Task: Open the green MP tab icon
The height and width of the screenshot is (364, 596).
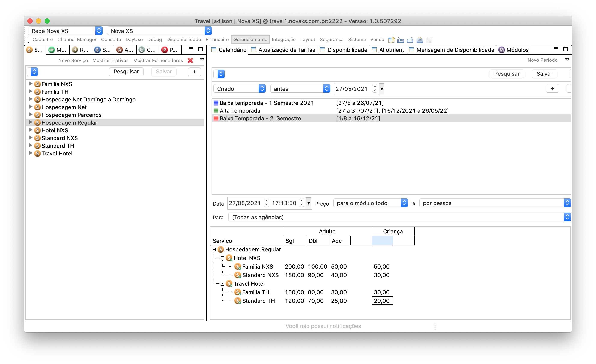Action: (x=52, y=50)
